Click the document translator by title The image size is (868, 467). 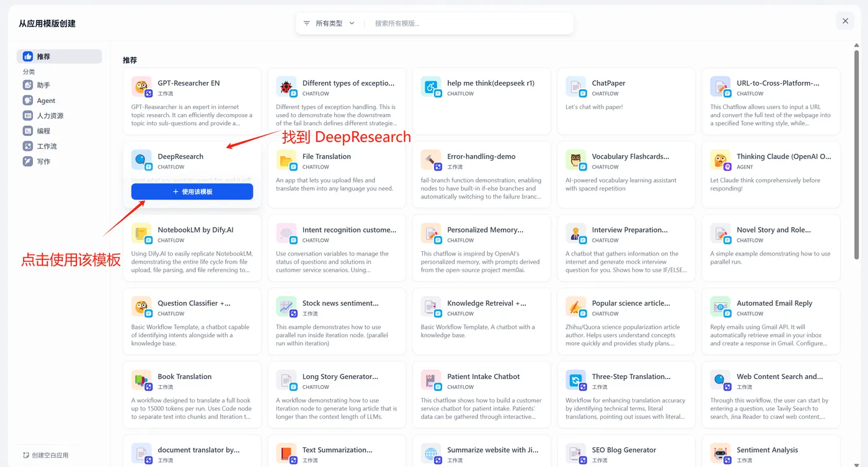click(x=198, y=450)
